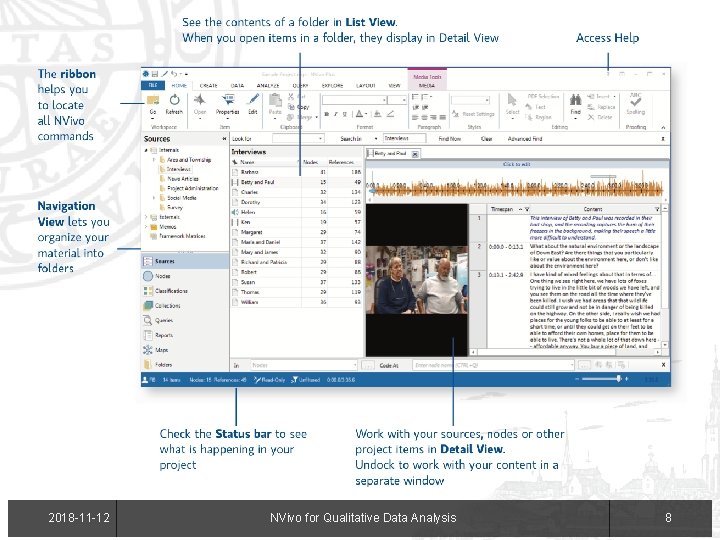Click the Paste clipboard icon
Image resolution: width=720 pixels, height=540 pixels.
coord(275,100)
